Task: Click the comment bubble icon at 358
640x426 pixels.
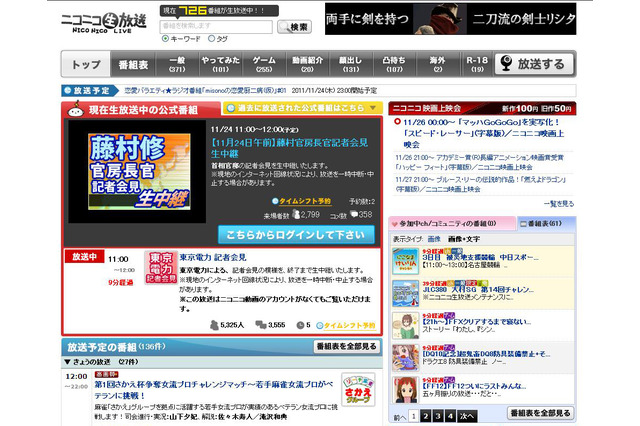Action: [354, 214]
